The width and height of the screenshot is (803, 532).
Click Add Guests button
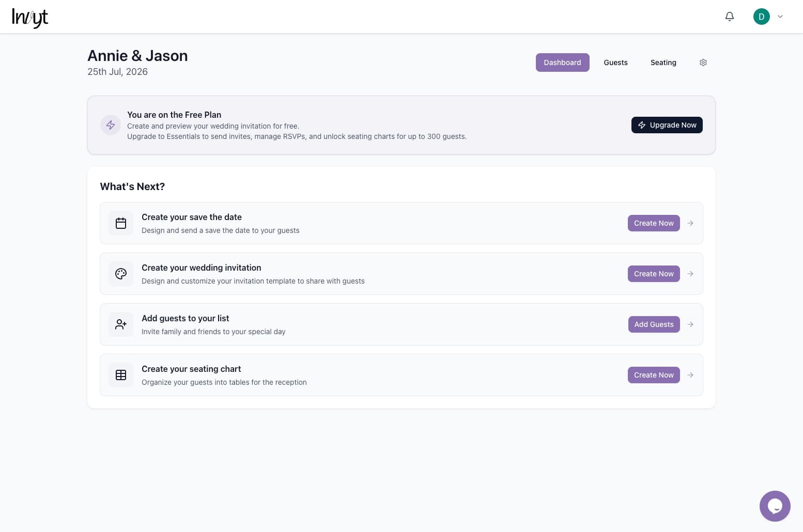pyautogui.click(x=654, y=324)
